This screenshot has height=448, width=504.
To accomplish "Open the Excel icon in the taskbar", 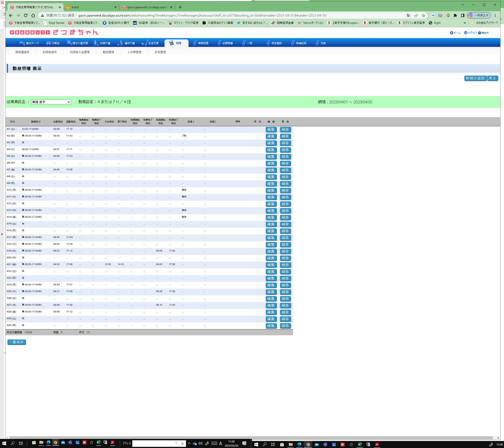I will click(98, 443).
